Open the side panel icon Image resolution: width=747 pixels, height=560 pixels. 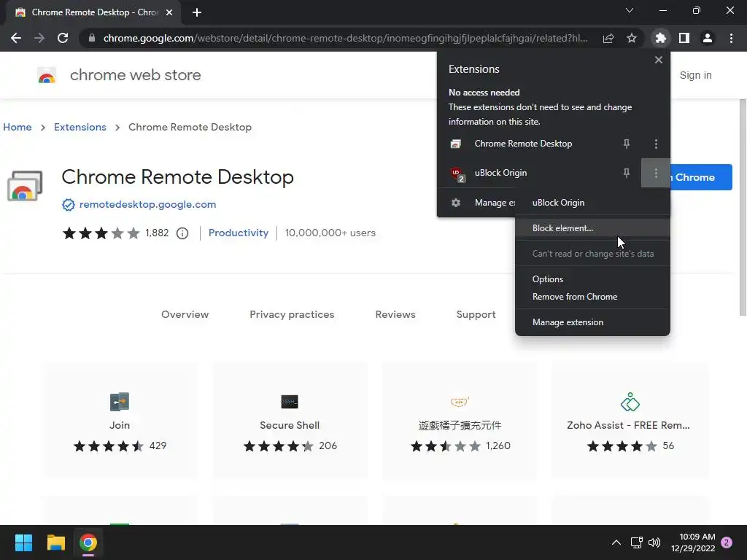point(684,38)
